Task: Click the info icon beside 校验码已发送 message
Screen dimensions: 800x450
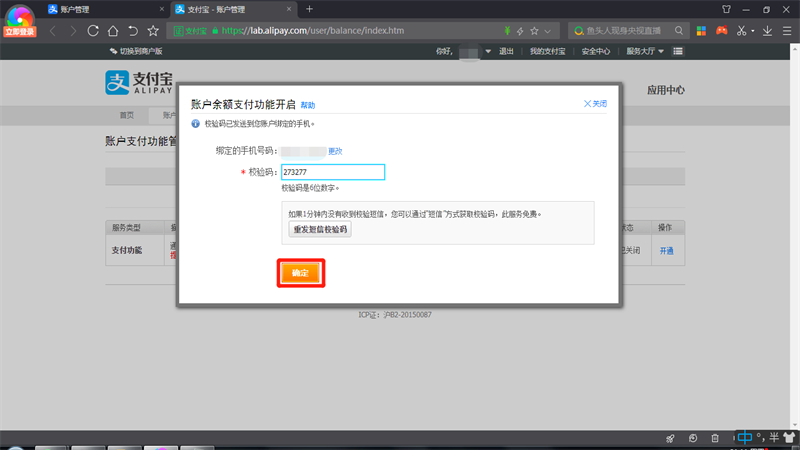Action: [195, 124]
